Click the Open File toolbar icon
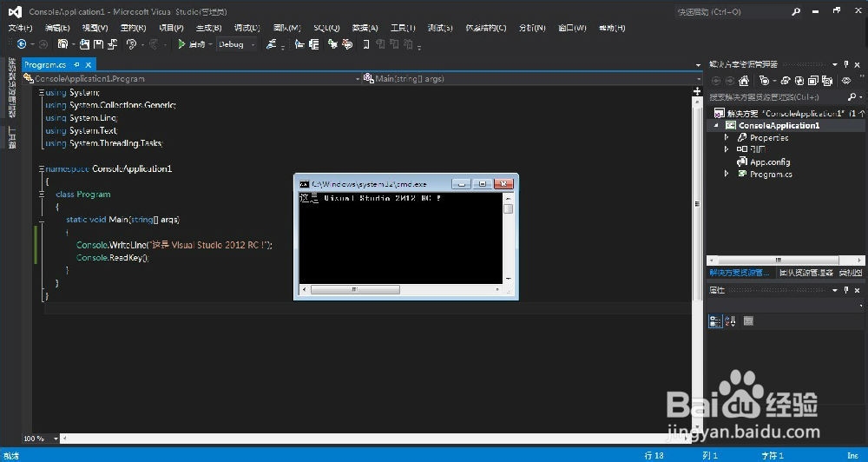The width and height of the screenshot is (868, 462). tap(85, 43)
